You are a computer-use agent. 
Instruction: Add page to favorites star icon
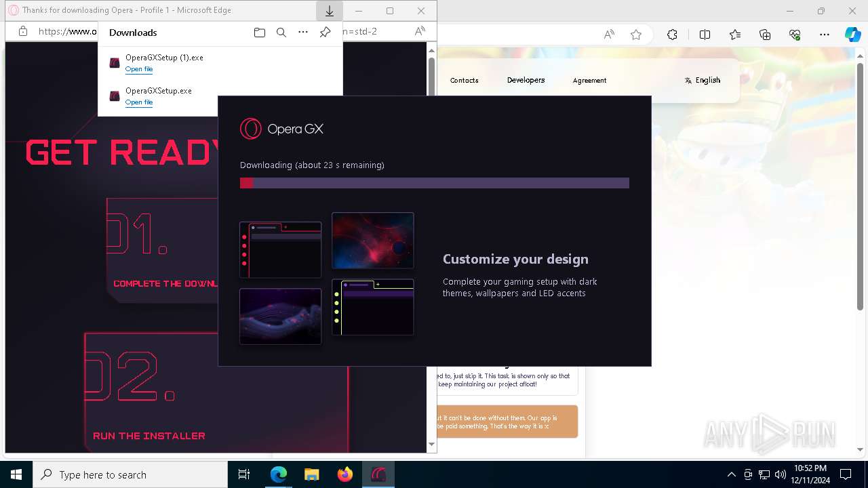tap(635, 35)
